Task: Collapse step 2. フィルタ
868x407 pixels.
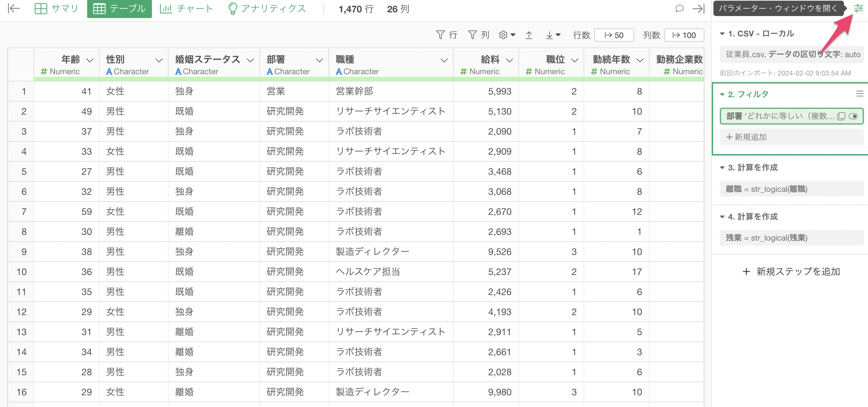Action: coord(722,95)
